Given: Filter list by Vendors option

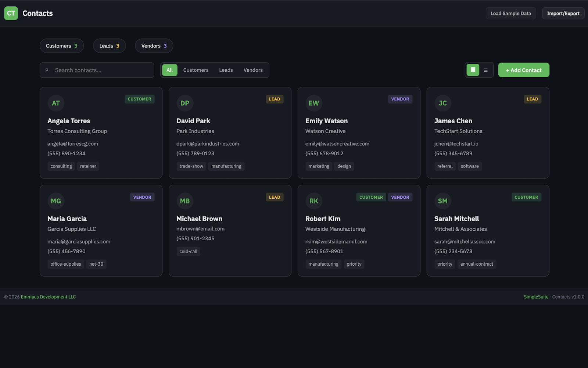Looking at the screenshot, I should tap(253, 70).
